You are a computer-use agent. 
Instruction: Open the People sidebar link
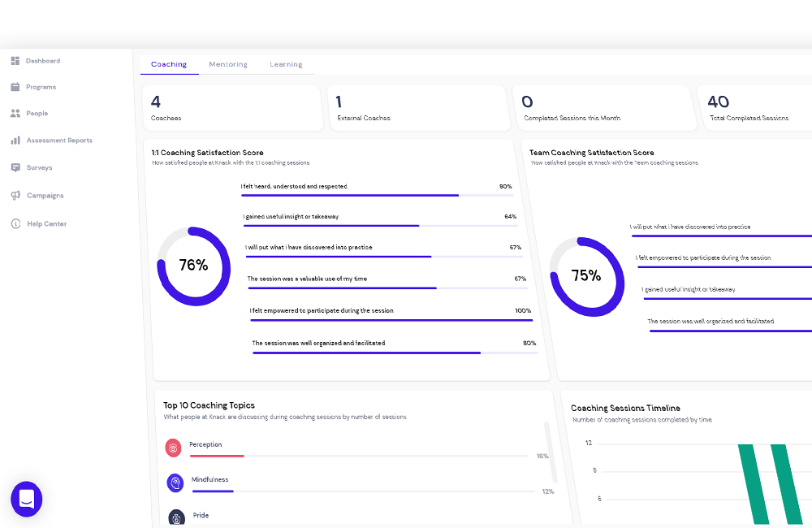coord(37,114)
